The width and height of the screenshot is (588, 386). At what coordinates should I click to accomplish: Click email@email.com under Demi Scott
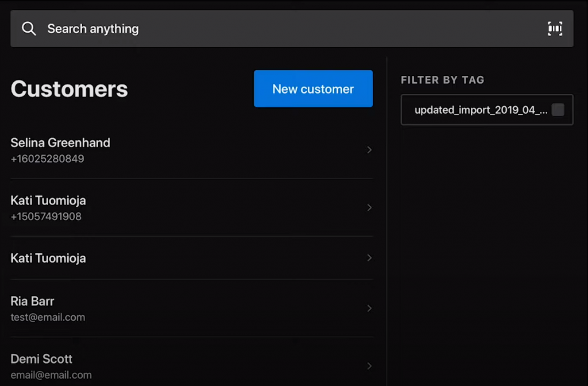(51, 375)
